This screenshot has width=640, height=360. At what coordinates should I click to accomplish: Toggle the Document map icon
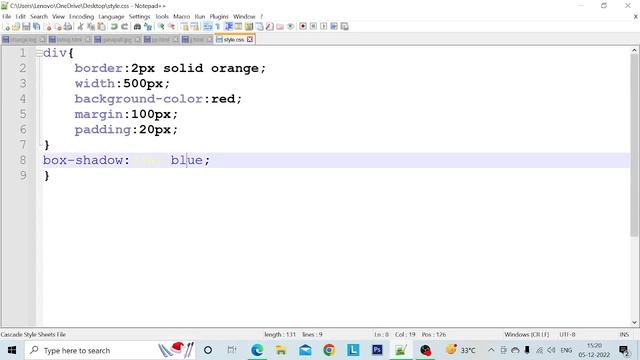pos(249,27)
